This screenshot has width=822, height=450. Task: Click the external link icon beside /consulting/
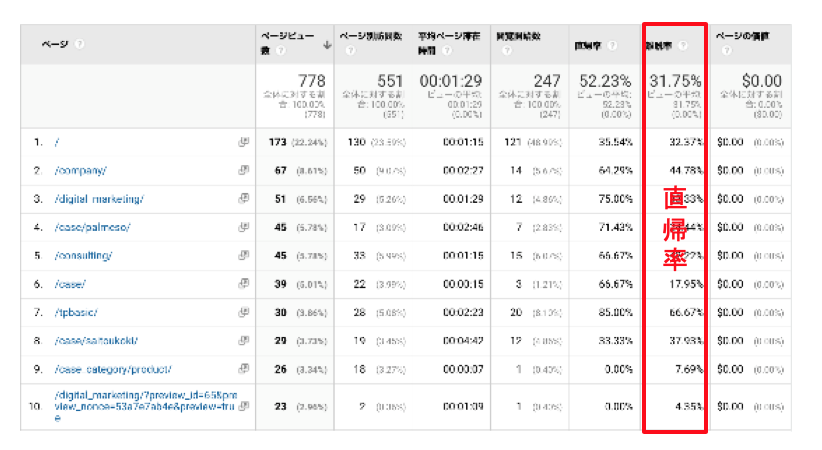pyautogui.click(x=243, y=255)
